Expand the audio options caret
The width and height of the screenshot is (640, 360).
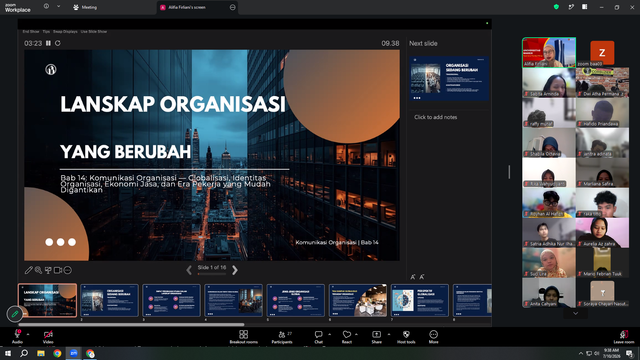point(28,334)
